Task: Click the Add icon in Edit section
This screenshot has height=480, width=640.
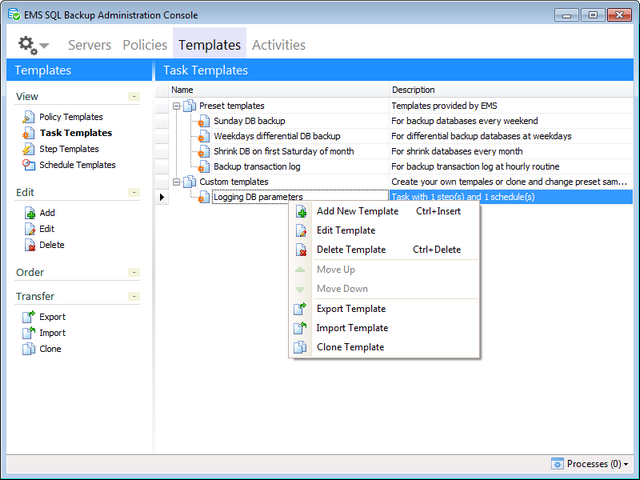Action: coord(30,213)
